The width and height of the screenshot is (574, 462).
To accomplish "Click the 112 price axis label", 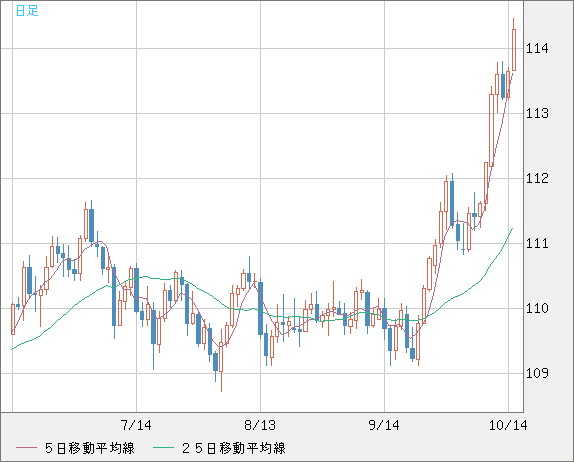I will (537, 179).
